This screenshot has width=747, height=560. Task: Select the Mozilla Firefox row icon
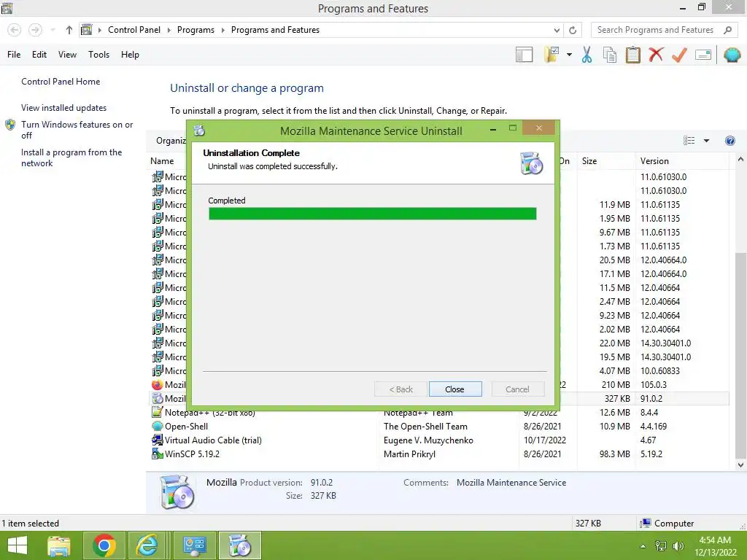(x=158, y=385)
